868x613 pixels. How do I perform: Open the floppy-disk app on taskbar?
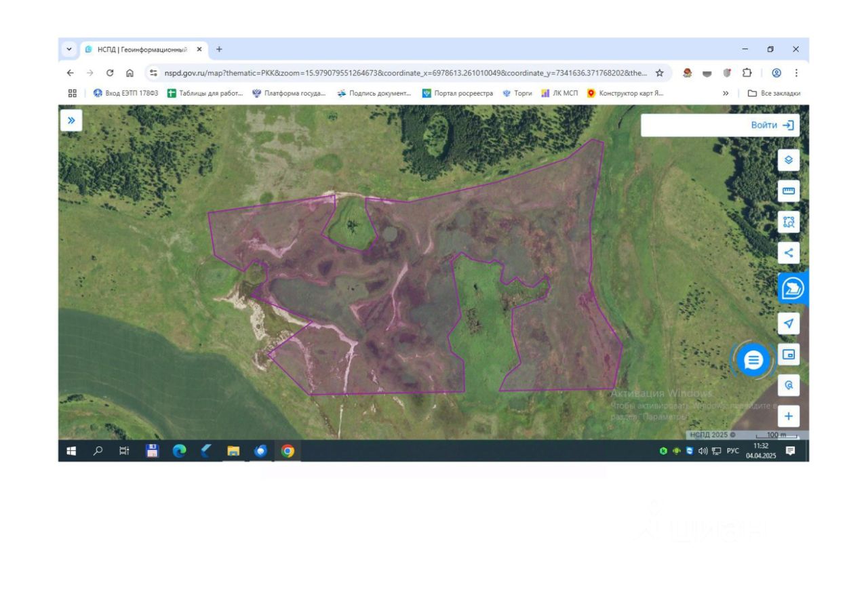(153, 450)
